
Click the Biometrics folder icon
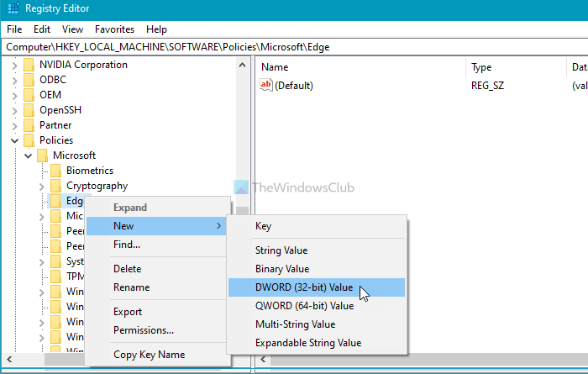point(56,171)
